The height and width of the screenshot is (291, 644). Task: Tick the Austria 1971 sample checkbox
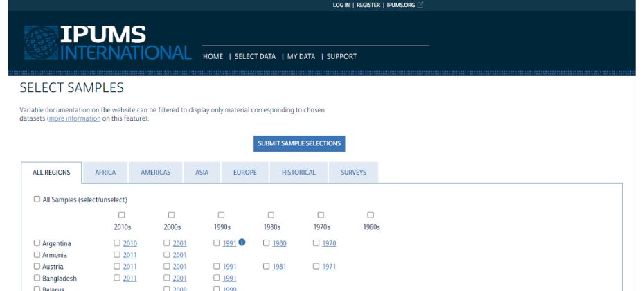(316, 266)
